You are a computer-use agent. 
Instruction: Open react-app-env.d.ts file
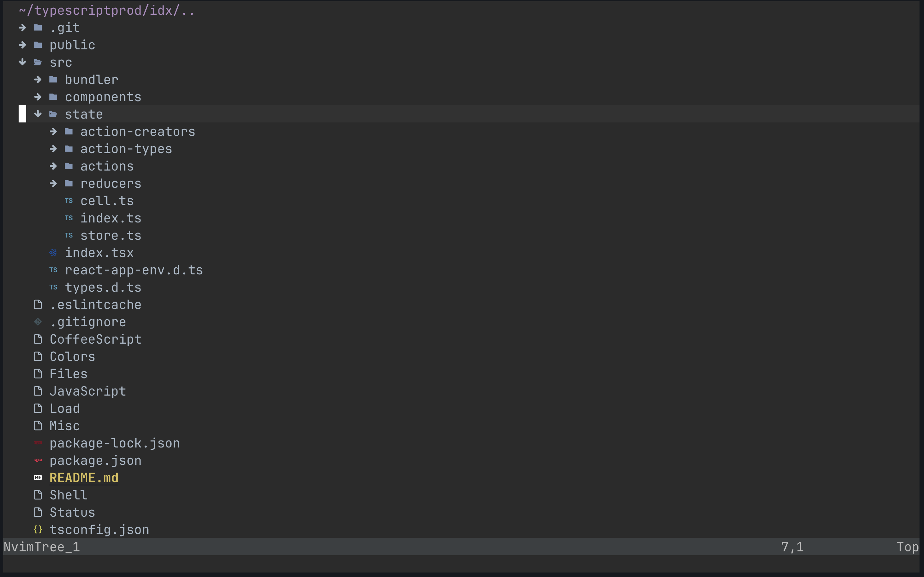tap(134, 270)
